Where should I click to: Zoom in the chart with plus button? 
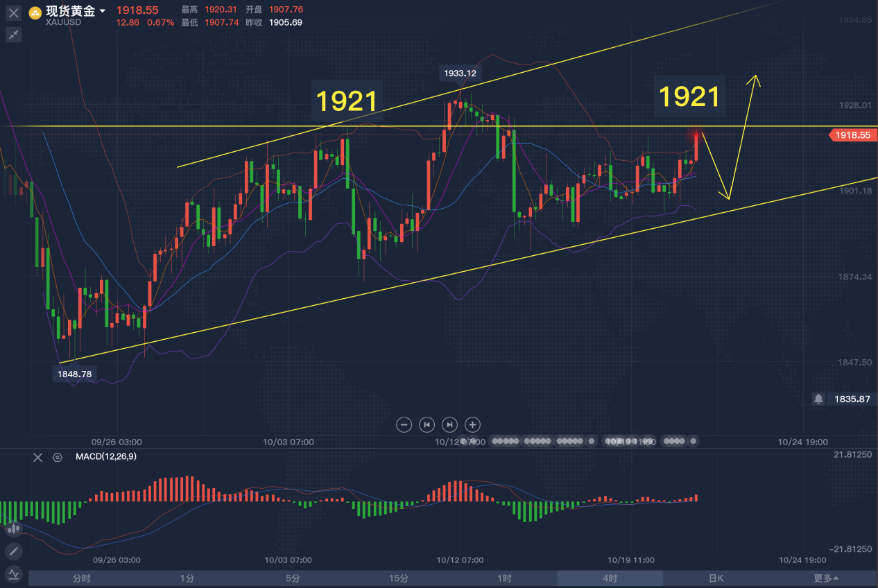point(472,424)
